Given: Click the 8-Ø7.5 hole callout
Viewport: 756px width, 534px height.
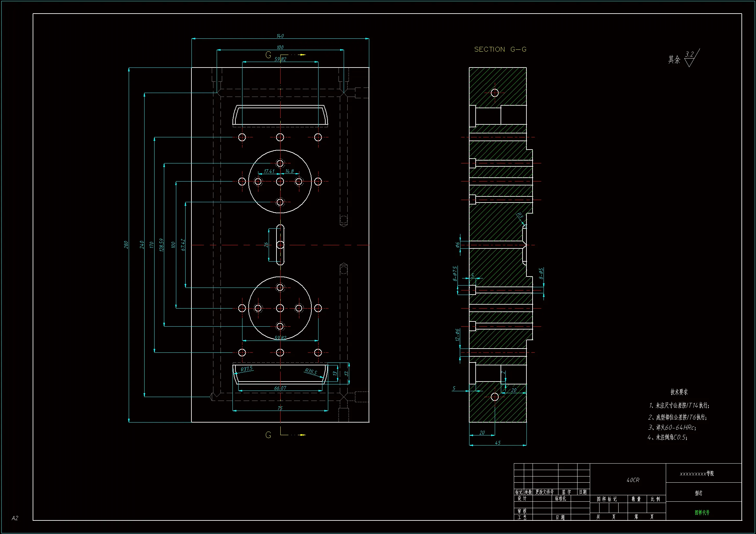Looking at the screenshot, I should (455, 273).
